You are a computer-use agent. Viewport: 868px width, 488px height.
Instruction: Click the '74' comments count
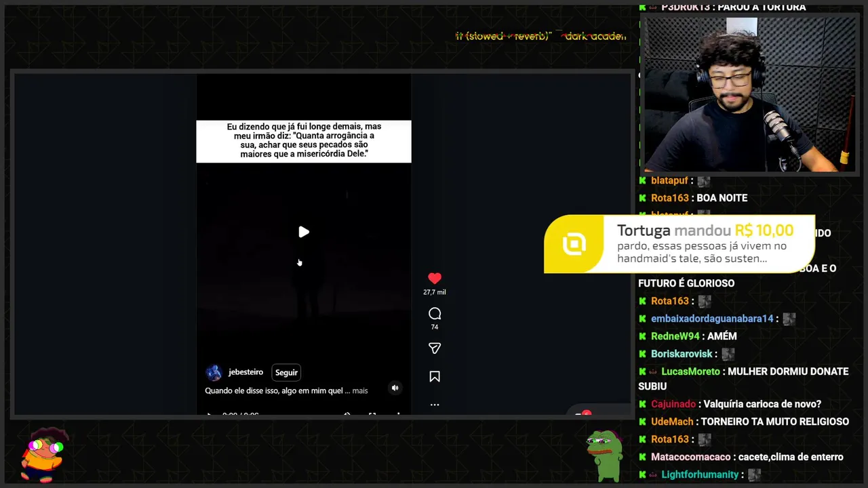click(x=435, y=327)
